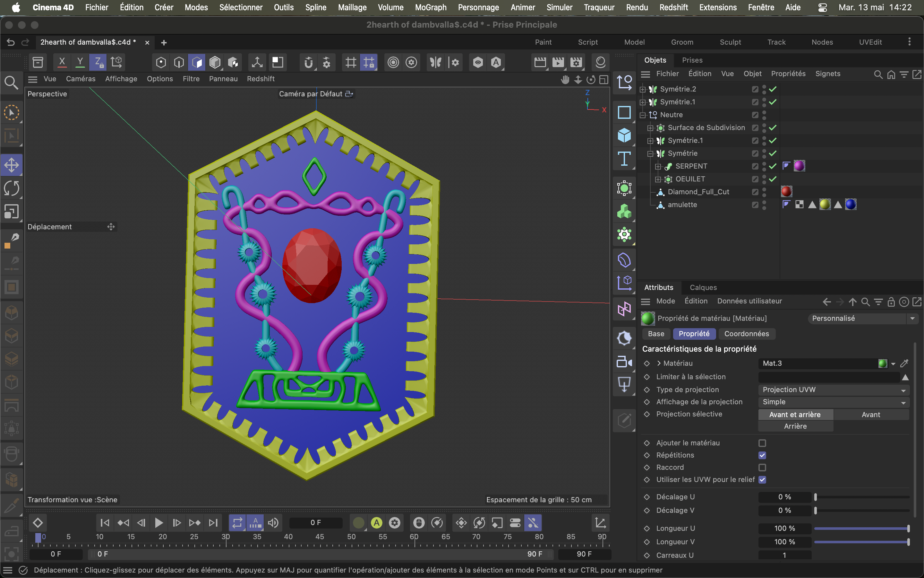Collapse the Symétrie object hierarchy
924x578 pixels.
click(x=650, y=154)
